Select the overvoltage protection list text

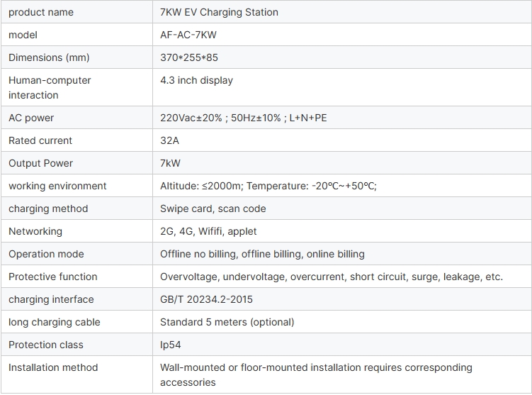[x=332, y=277]
